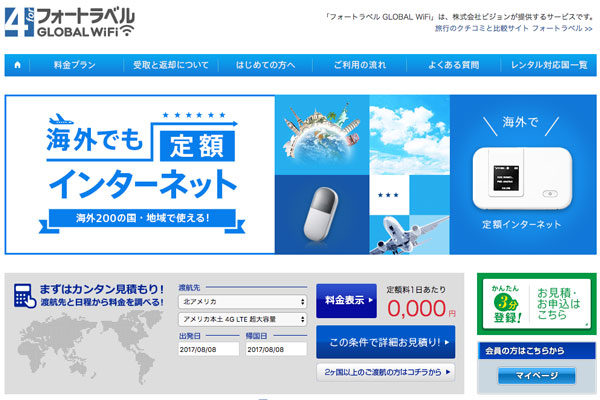The width and height of the screenshot is (600, 400).
Task: Open the アメリカ本土 4G LTE 超大容量 plan dropdown
Action: coord(243,319)
